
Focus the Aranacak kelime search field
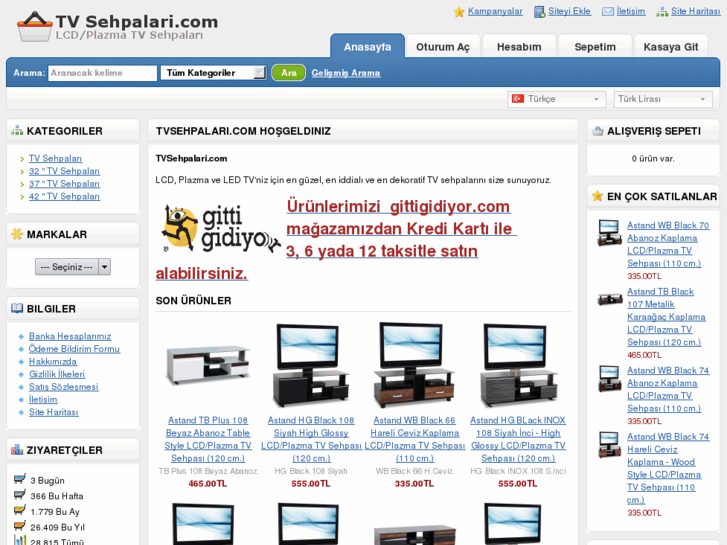tap(102, 73)
